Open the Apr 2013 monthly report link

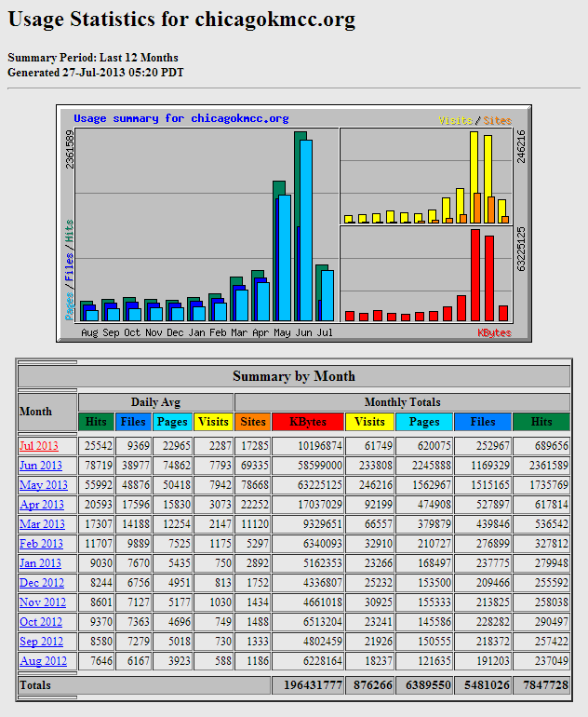click(x=42, y=505)
